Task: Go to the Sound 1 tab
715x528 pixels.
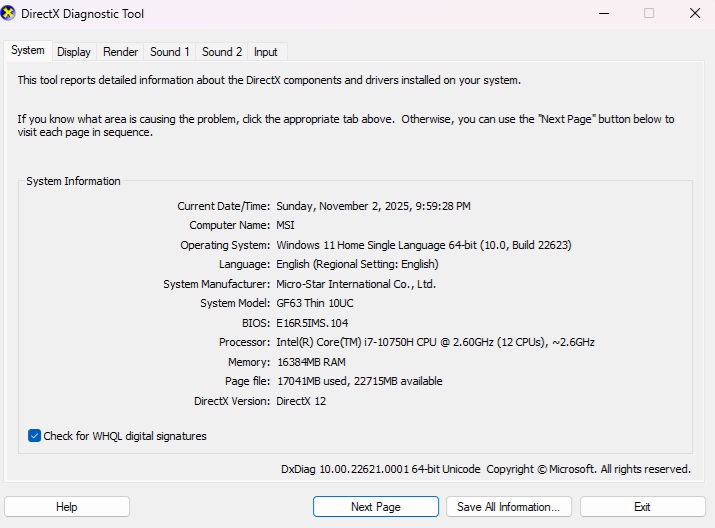Action: (169, 52)
